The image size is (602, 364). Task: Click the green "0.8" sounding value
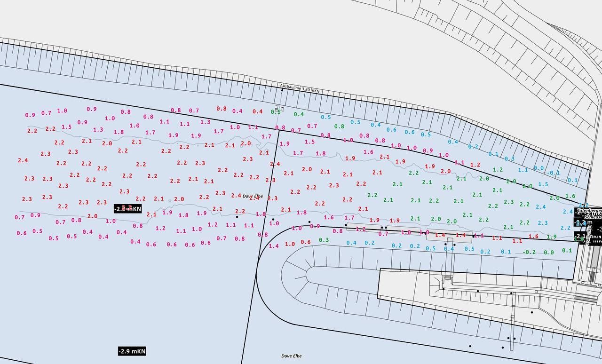coord(339,126)
